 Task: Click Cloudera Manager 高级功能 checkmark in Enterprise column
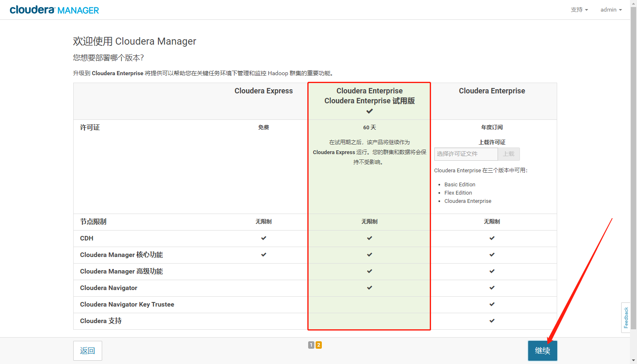(492, 271)
